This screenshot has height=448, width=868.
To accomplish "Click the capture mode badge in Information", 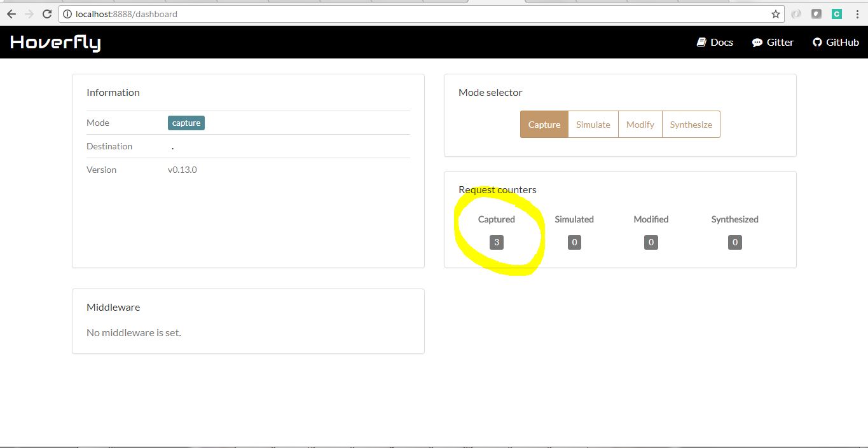I will (186, 123).
